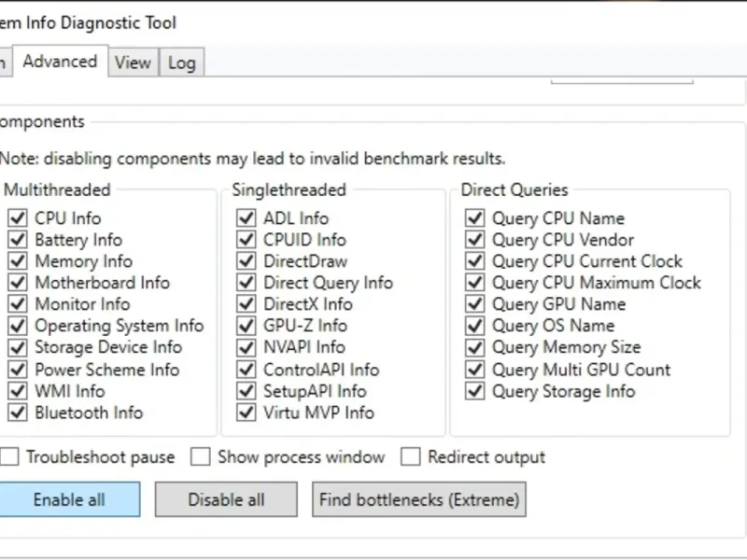Viewport: 747px width, 560px height.
Task: Disable Query GPU Name checkbox
Action: pos(475,304)
